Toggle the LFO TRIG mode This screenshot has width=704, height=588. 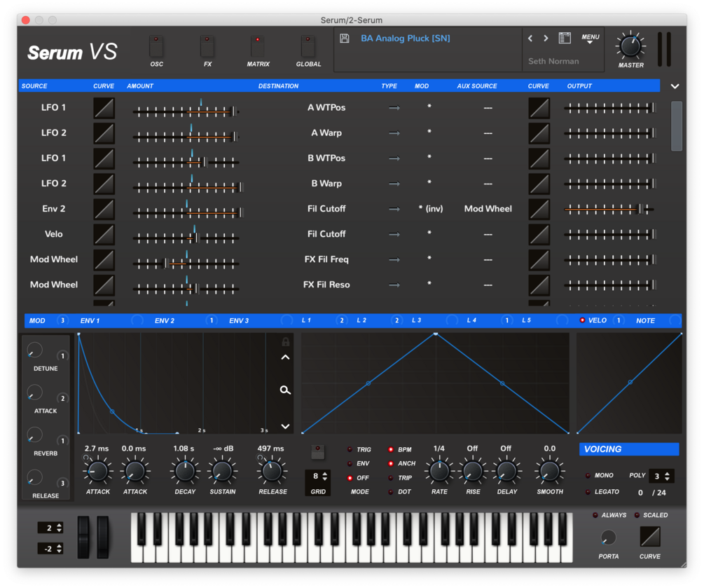[x=350, y=449]
